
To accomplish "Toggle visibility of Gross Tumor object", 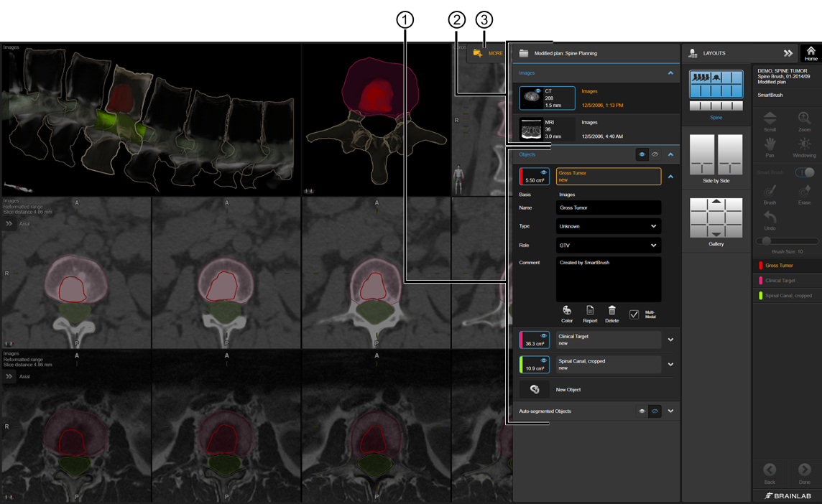I will click(x=543, y=172).
